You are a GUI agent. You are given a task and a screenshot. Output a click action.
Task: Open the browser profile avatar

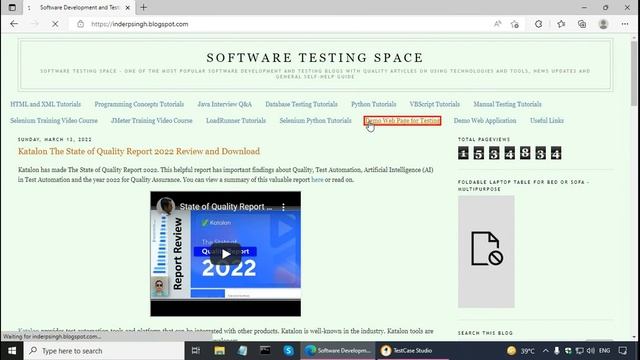tap(603, 24)
